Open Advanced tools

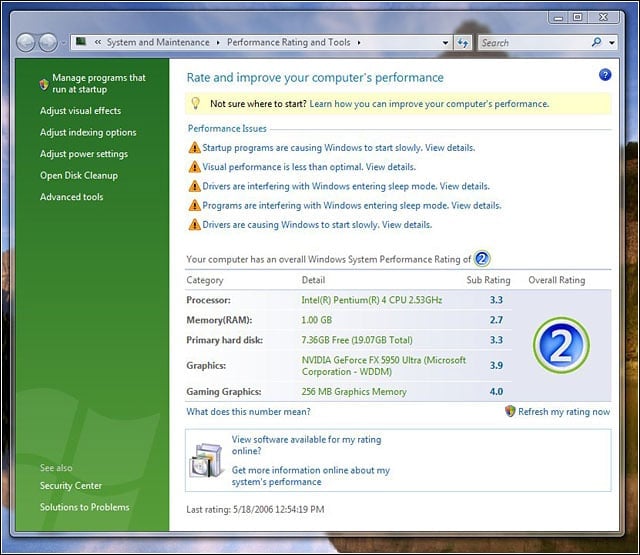(x=71, y=197)
